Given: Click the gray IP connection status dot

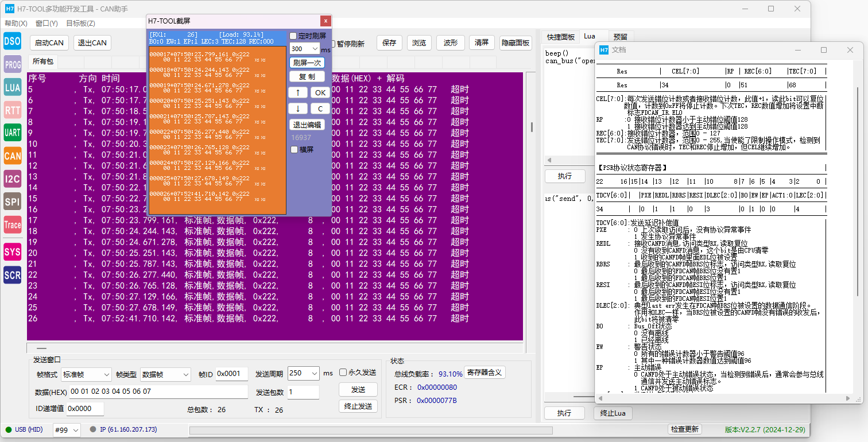Looking at the screenshot, I should (93, 429).
